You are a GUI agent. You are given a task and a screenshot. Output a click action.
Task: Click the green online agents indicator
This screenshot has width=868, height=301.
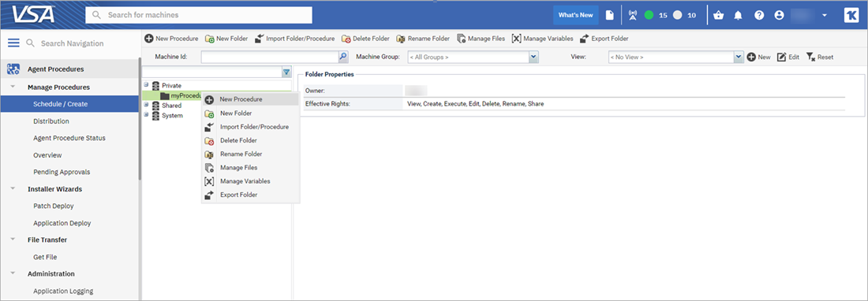click(649, 16)
